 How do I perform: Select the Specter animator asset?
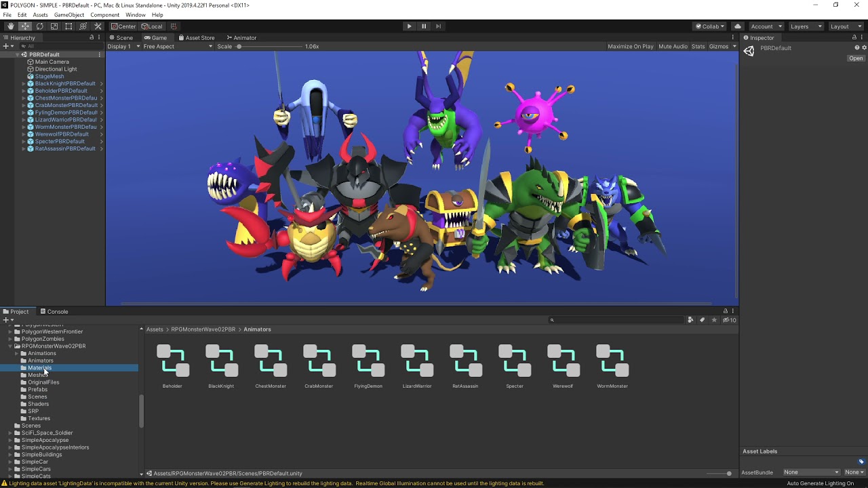tap(514, 367)
